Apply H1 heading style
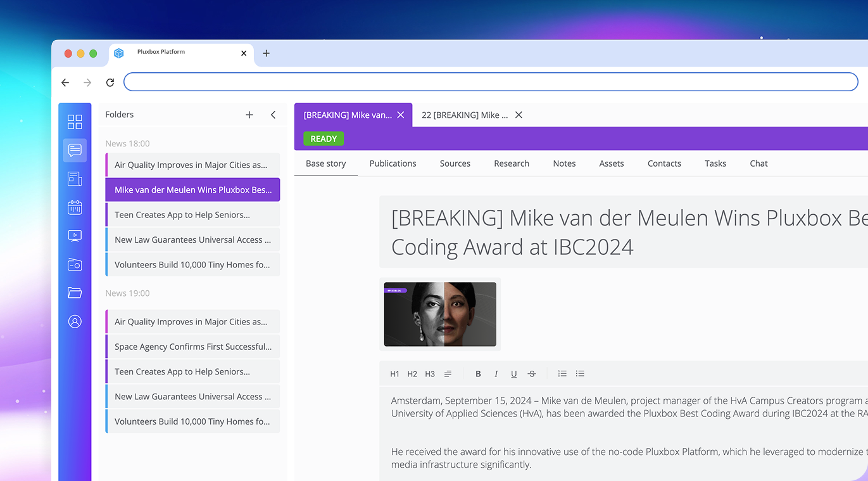Screen dimensions: 868x481 tap(394, 374)
